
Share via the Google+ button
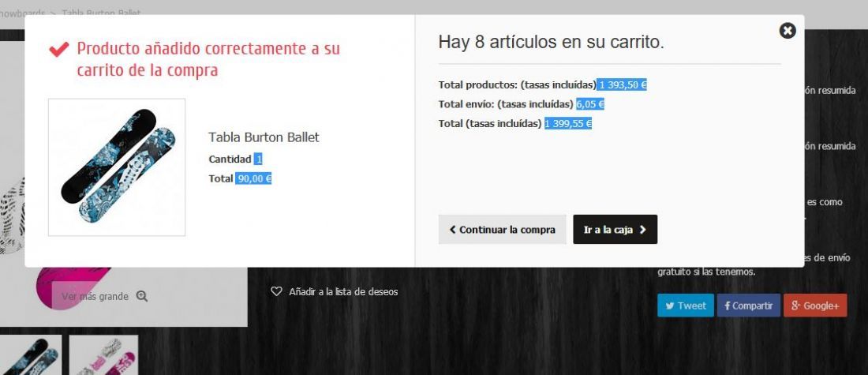point(815,306)
